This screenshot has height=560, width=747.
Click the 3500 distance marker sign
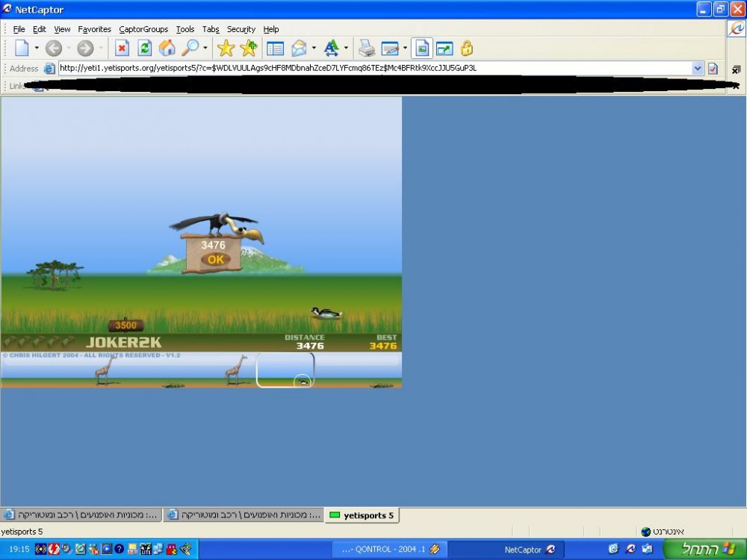pos(125,326)
